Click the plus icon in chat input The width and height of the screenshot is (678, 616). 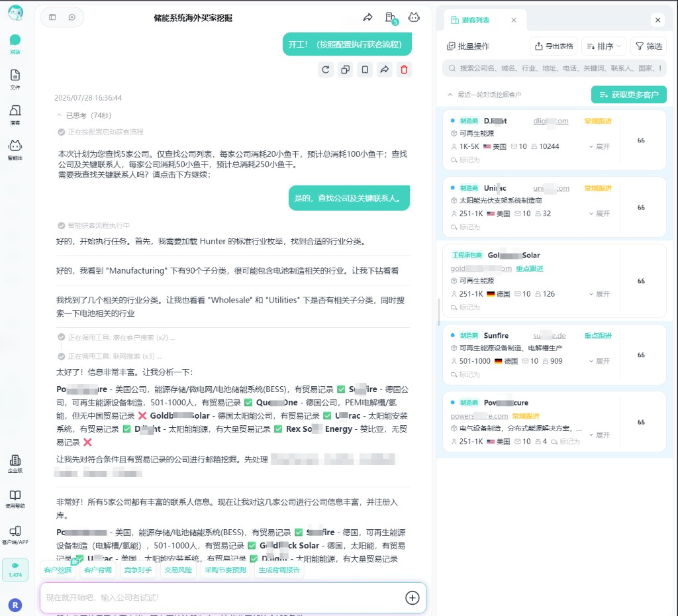[x=412, y=598]
